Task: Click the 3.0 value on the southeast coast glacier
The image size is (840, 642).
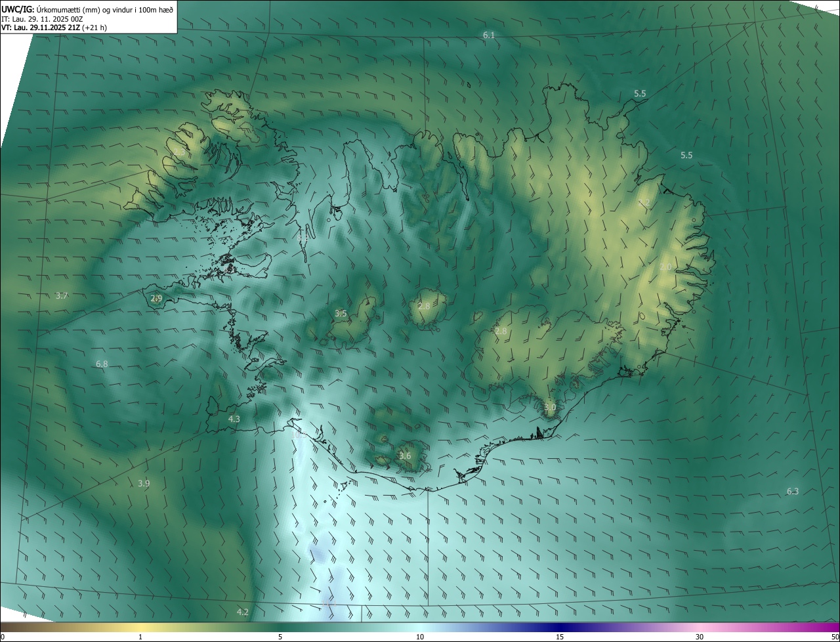Action: click(x=550, y=408)
